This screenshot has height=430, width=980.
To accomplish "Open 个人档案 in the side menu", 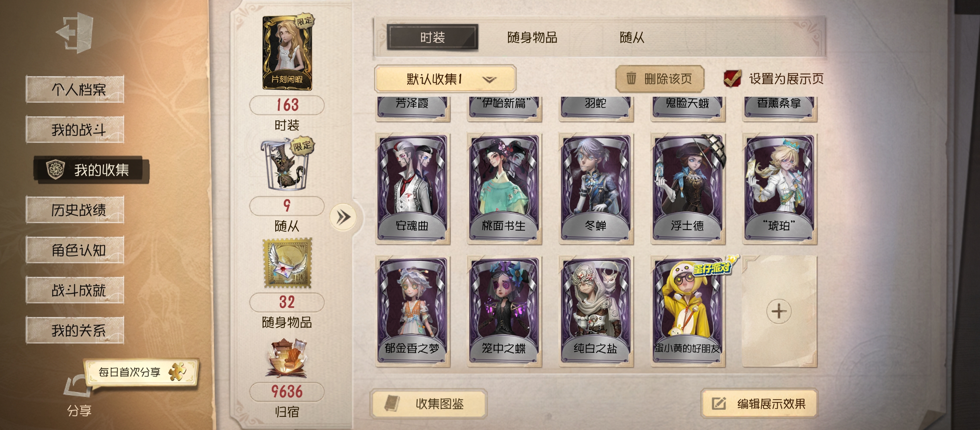I will coord(75,89).
